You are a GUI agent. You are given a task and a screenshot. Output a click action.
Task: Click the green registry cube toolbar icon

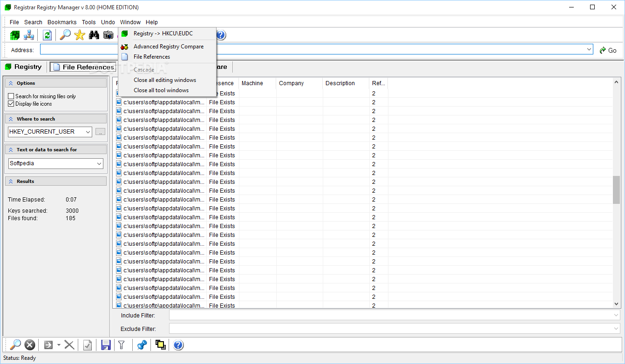tap(15, 35)
